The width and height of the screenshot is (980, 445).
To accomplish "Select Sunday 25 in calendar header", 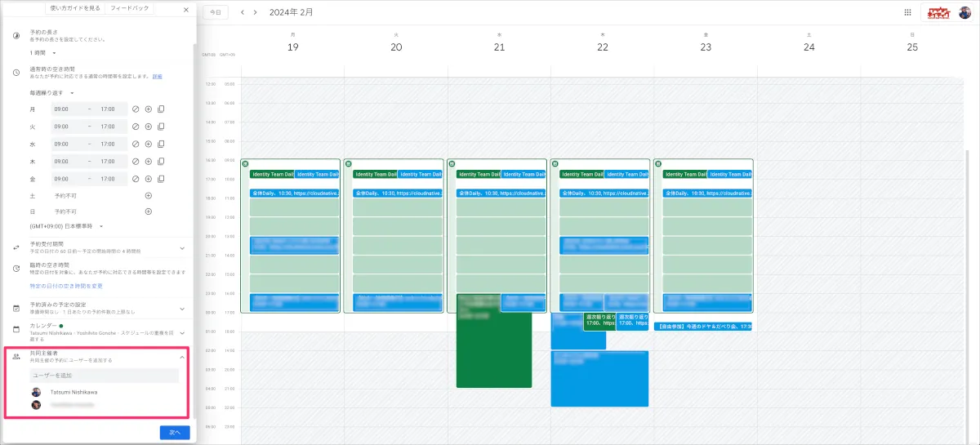I will (x=912, y=47).
